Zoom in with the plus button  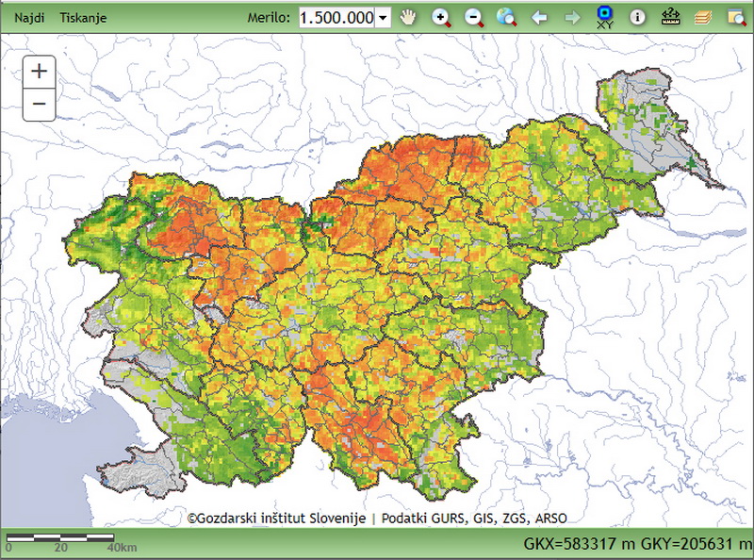(x=39, y=72)
